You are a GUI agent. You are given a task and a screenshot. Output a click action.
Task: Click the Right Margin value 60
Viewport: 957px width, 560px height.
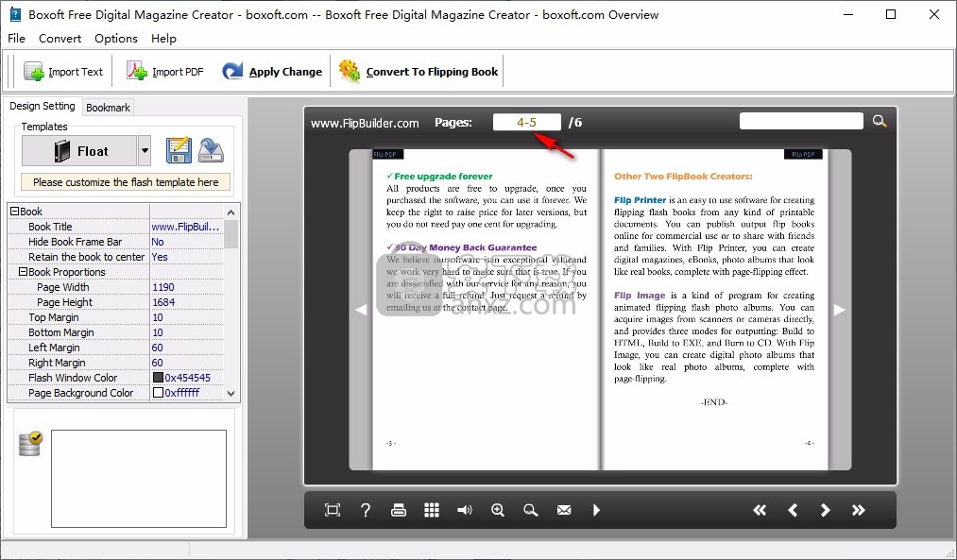[x=158, y=363]
